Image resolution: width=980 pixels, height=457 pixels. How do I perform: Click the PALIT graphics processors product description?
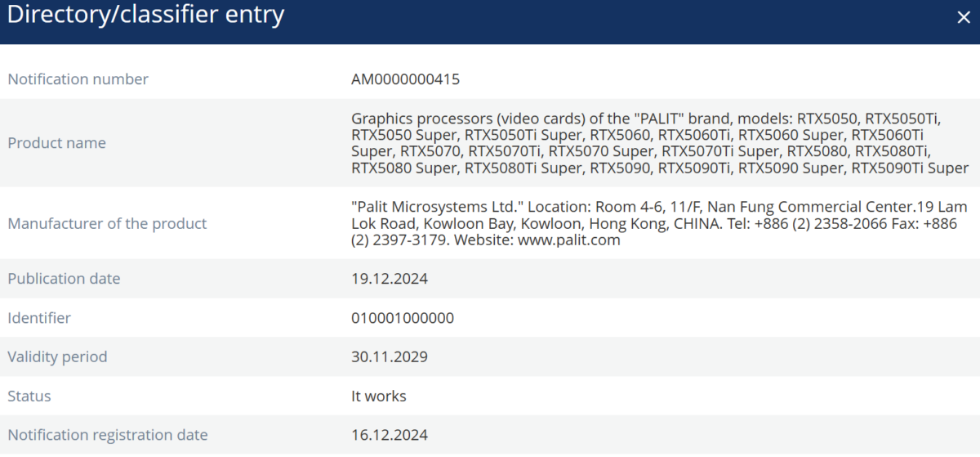pos(660,143)
